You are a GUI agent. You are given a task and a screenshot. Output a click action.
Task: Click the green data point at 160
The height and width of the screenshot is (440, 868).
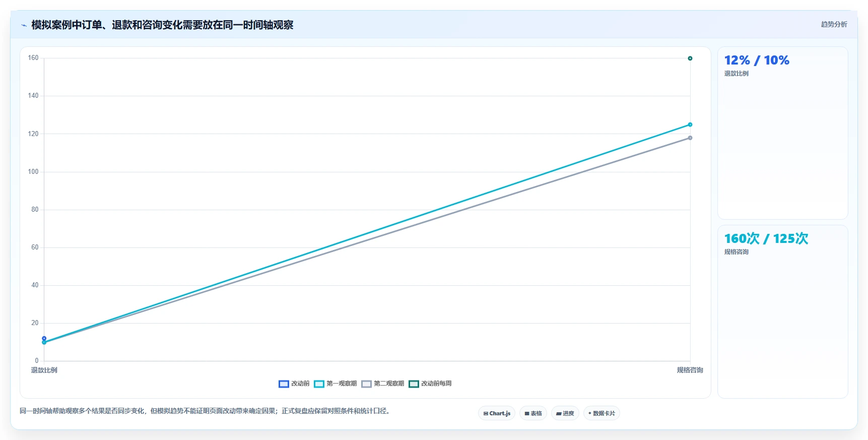690,58
